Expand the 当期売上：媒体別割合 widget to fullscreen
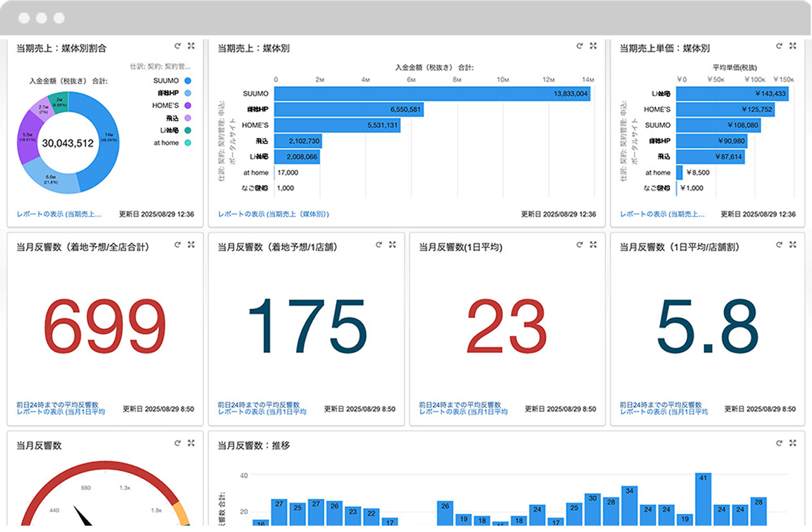812x532 pixels. pos(191,46)
